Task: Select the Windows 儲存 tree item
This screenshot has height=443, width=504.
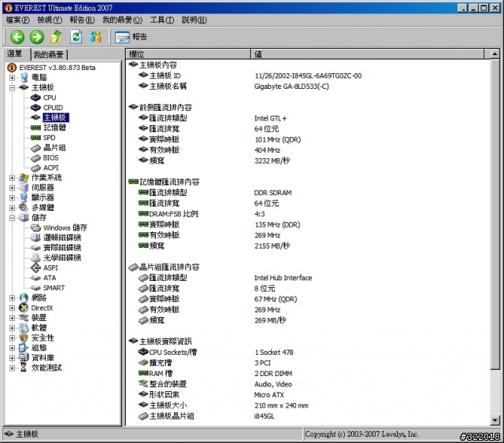Action: (x=65, y=227)
